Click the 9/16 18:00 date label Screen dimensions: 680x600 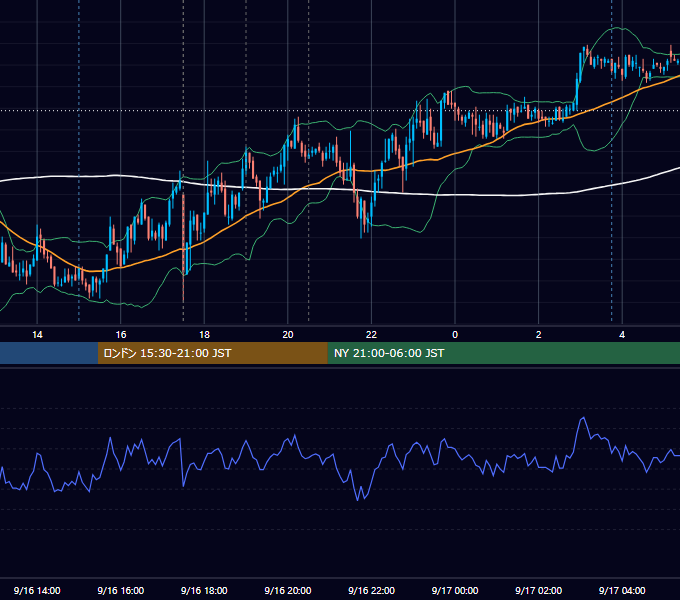(204, 590)
